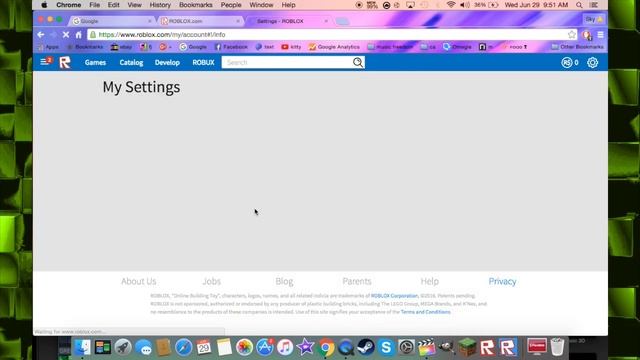Open the Chrome menu button

[x=600, y=35]
